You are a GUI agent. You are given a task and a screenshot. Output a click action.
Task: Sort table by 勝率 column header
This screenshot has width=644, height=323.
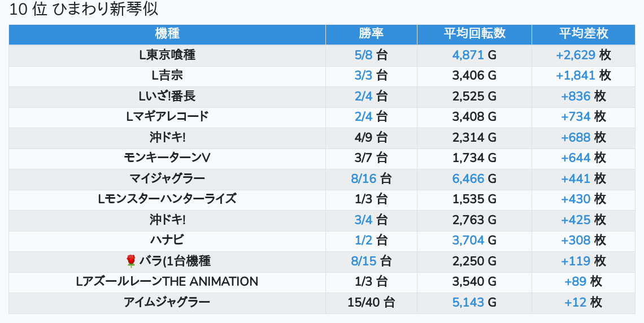point(371,33)
